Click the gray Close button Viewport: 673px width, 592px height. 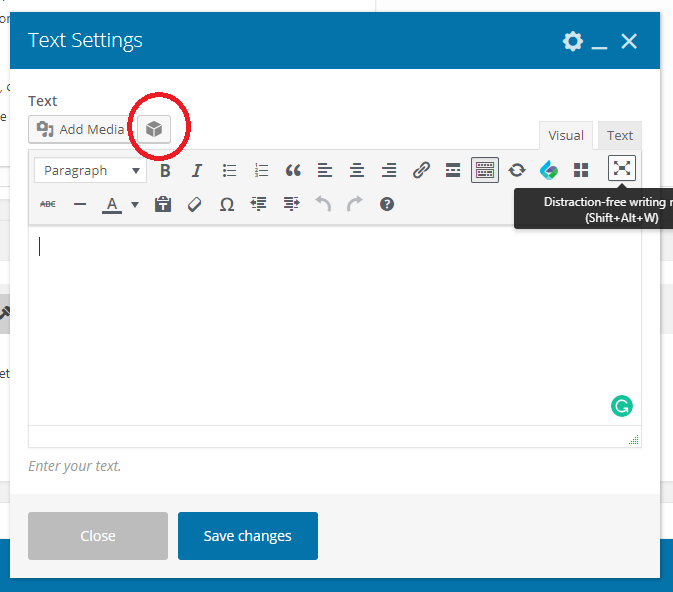pos(98,536)
